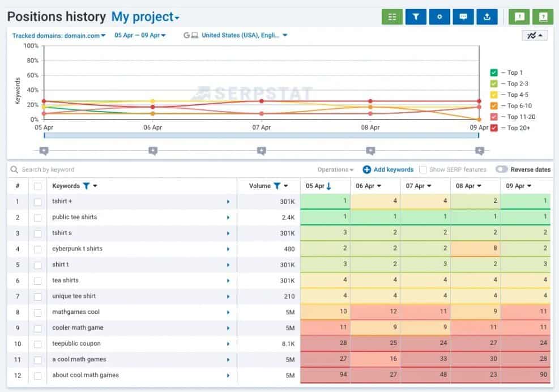Click the Google desktop search engine icon
This screenshot has height=392, width=559.
191,35
